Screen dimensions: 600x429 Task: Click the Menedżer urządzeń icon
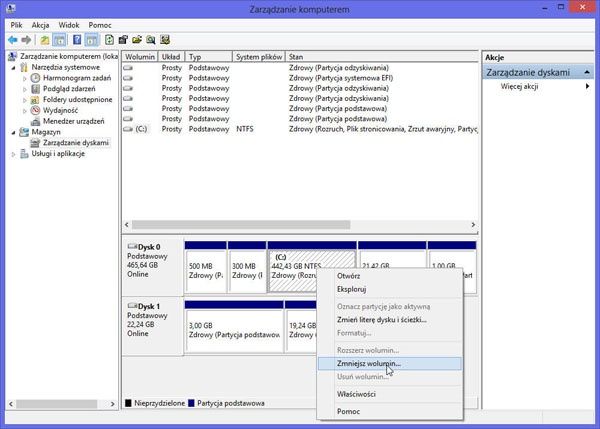(35, 121)
